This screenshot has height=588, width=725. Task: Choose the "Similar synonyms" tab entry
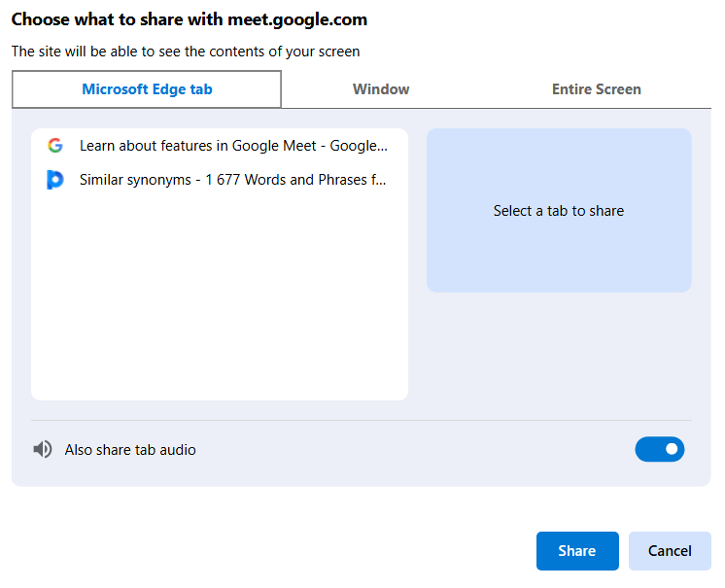pyautogui.click(x=233, y=180)
